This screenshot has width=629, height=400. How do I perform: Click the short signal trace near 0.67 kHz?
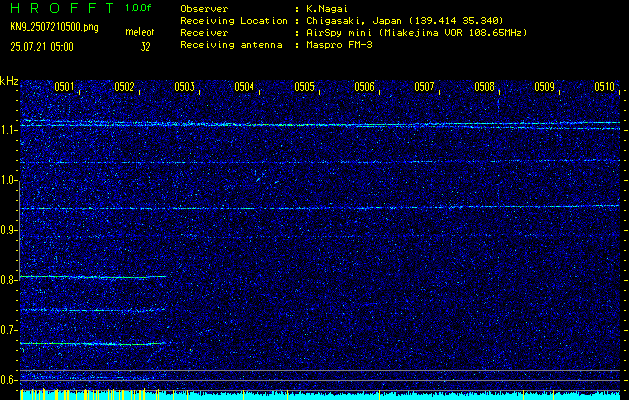pos(93,344)
